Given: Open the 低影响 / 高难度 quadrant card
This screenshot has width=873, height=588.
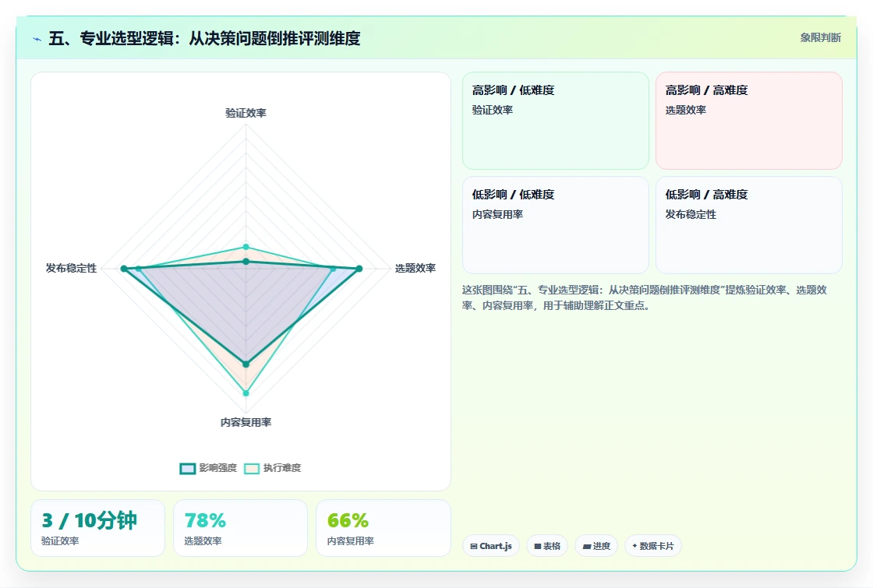Looking at the screenshot, I should [x=749, y=225].
